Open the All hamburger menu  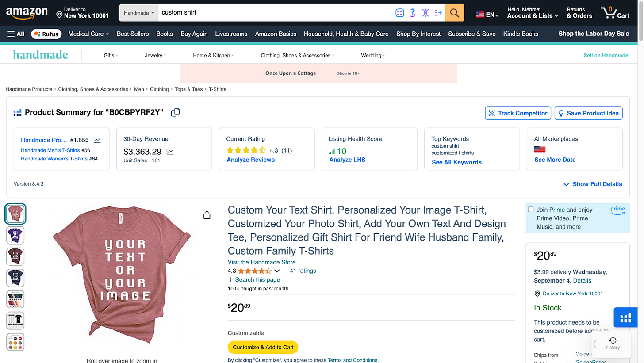[16, 34]
